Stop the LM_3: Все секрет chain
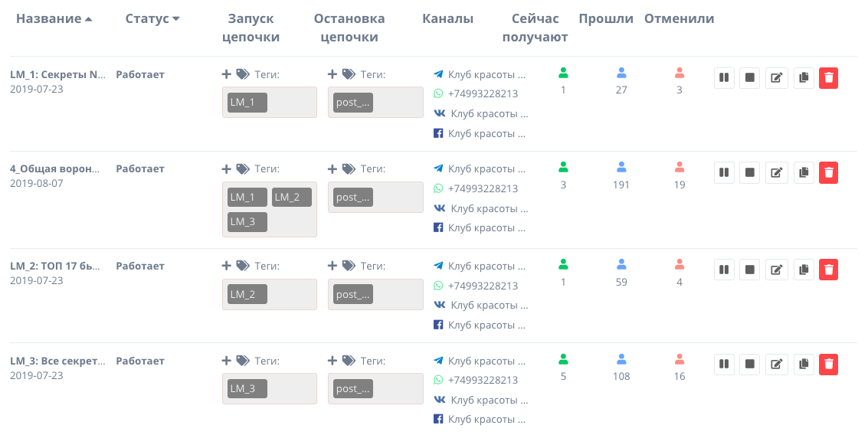868x435 pixels. [749, 365]
